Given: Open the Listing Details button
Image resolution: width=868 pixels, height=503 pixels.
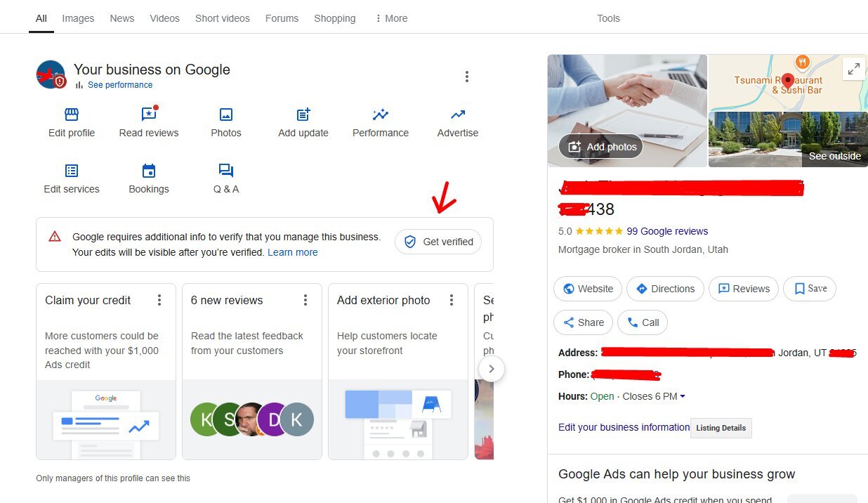Looking at the screenshot, I should pos(721,428).
